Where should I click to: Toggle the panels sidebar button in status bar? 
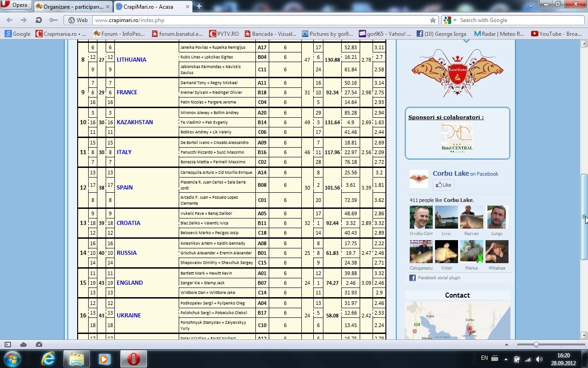[8, 345]
